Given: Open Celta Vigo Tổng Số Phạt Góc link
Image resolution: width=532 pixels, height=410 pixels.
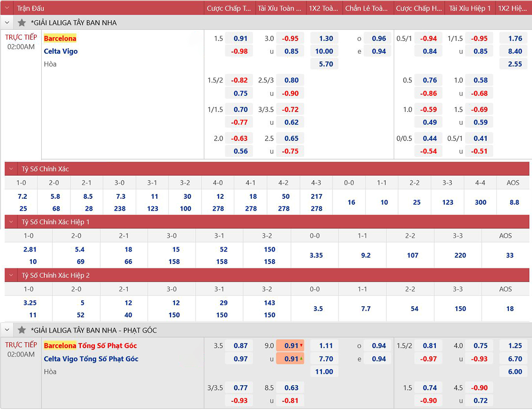Looking at the screenshot, I should (91, 359).
